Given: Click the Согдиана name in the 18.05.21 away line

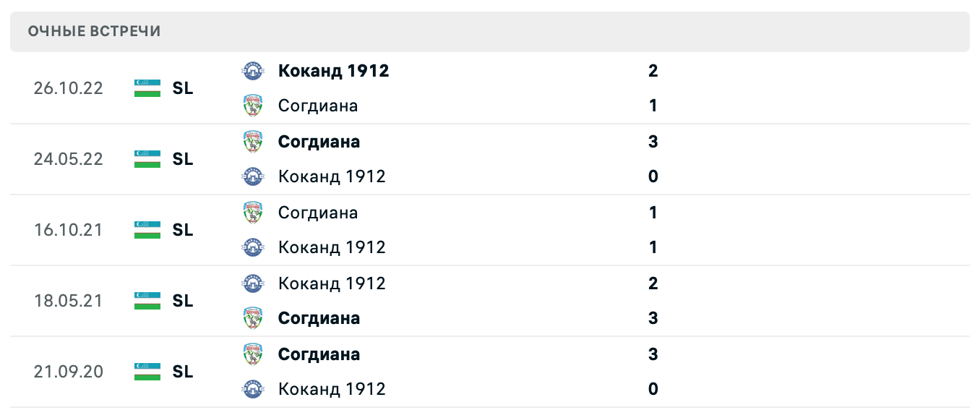Looking at the screenshot, I should [319, 318].
